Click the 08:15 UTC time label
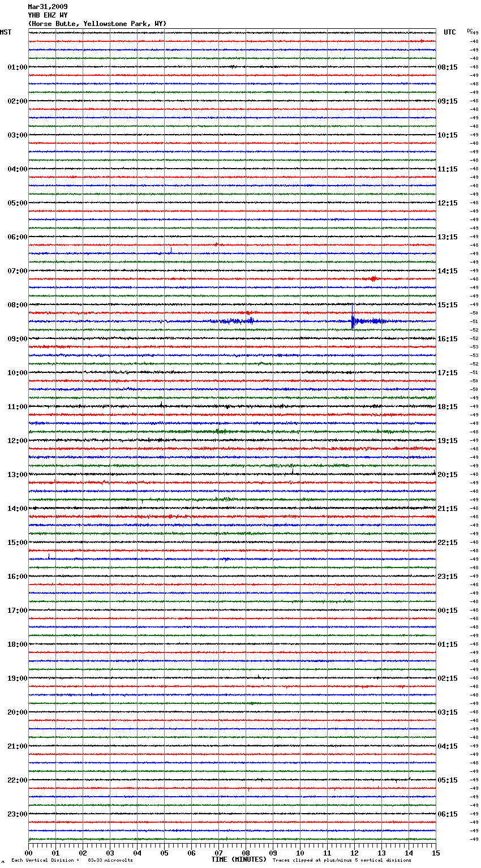The image size is (481, 868). [x=448, y=67]
